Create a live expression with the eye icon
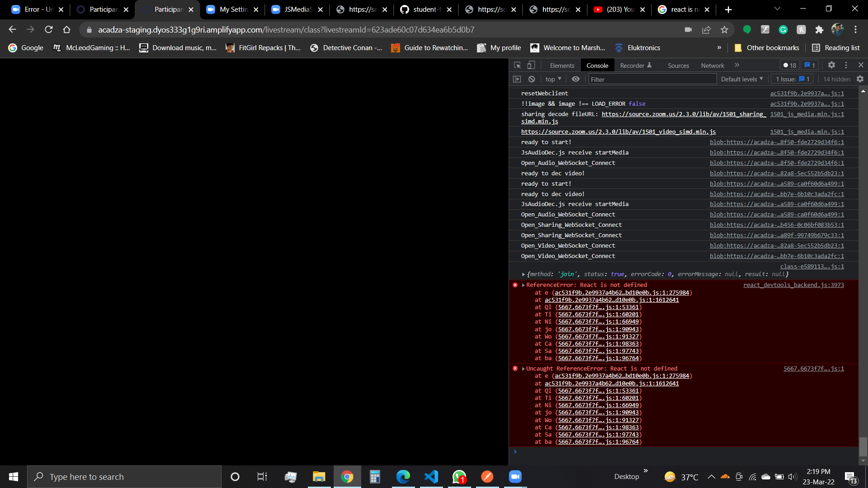Viewport: 868px width, 488px height. click(576, 79)
